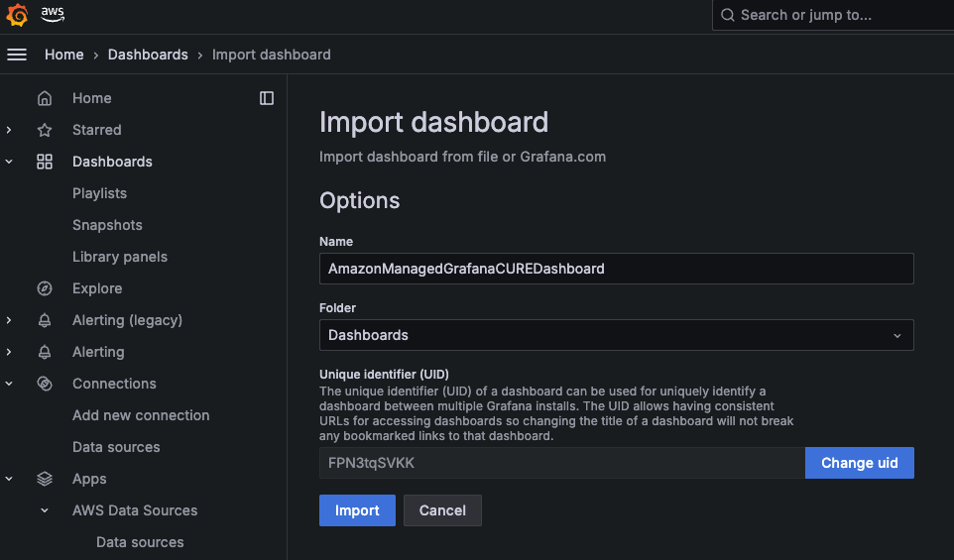954x560 pixels.
Task: Click the Grafana logo icon
Action: pyautogui.click(x=17, y=15)
